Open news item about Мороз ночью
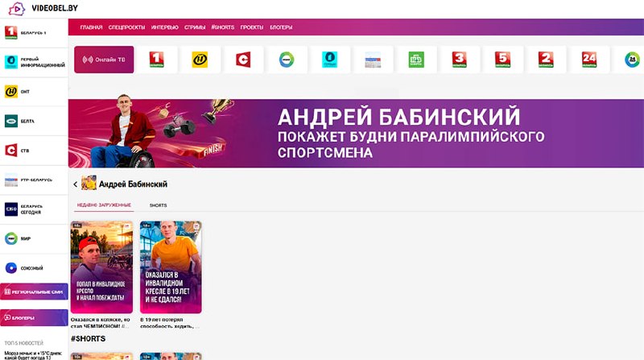 [33, 355]
